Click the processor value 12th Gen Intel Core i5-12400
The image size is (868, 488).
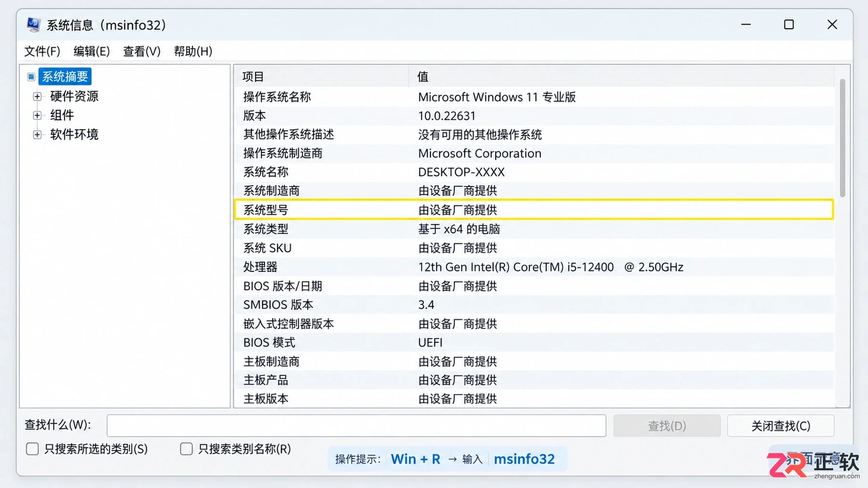coord(551,267)
